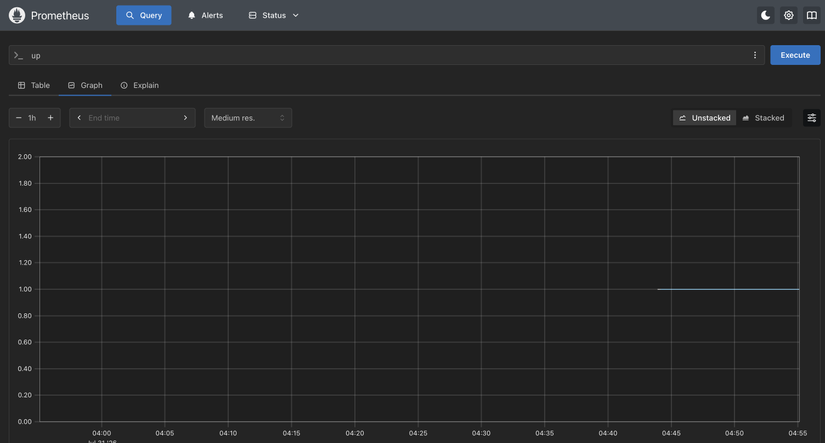Open settings via the gear icon
This screenshot has width=825, height=443.
(x=789, y=15)
